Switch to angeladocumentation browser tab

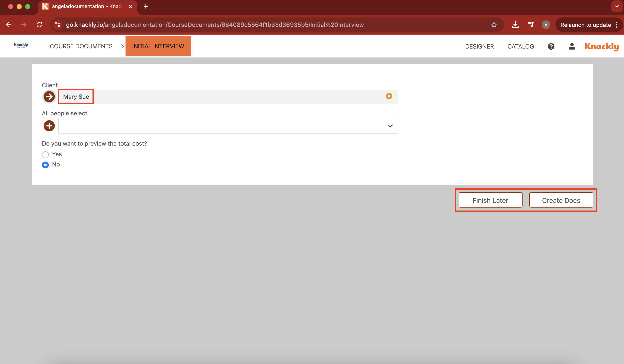coord(88,6)
